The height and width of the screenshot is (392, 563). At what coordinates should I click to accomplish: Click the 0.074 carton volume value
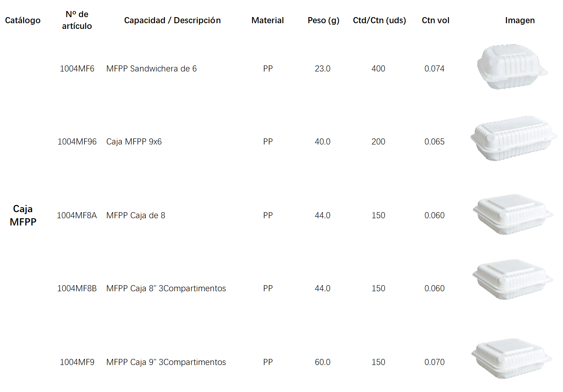(434, 68)
